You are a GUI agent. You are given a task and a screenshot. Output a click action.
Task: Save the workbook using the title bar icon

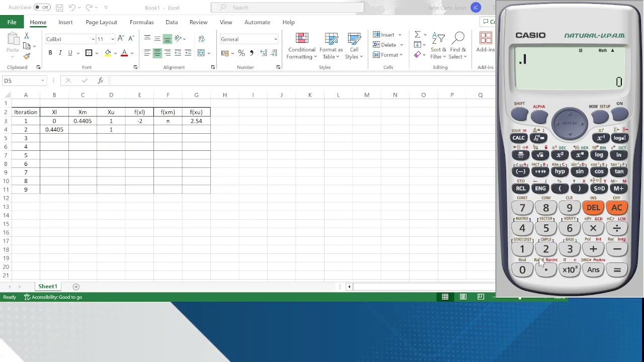tap(59, 8)
